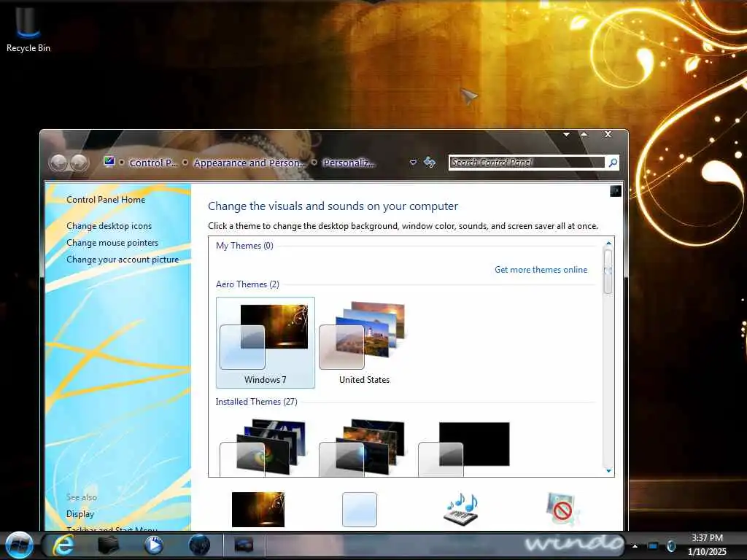Screen dimensions: 747x560
Task: Click the Forward navigation arrow
Action: point(80,163)
